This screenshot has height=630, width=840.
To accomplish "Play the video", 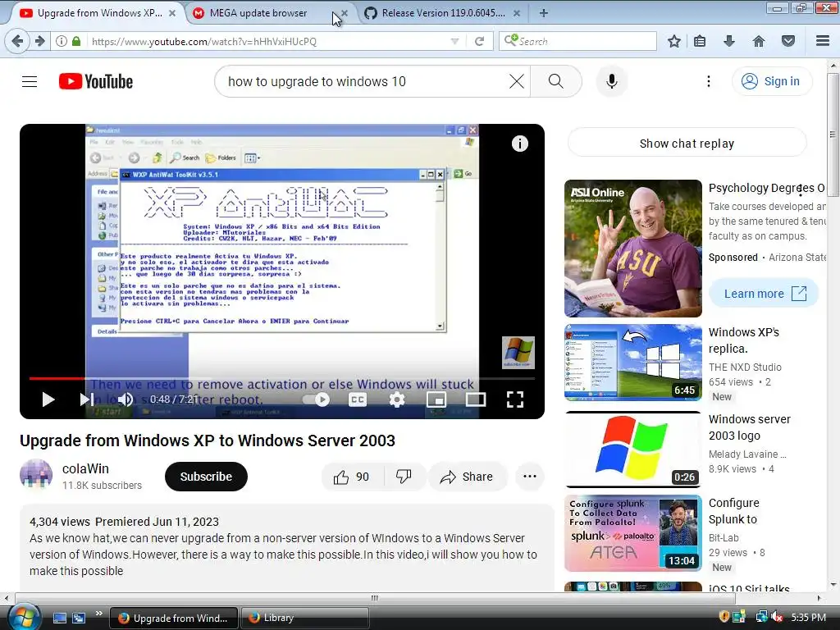I will 48,399.
